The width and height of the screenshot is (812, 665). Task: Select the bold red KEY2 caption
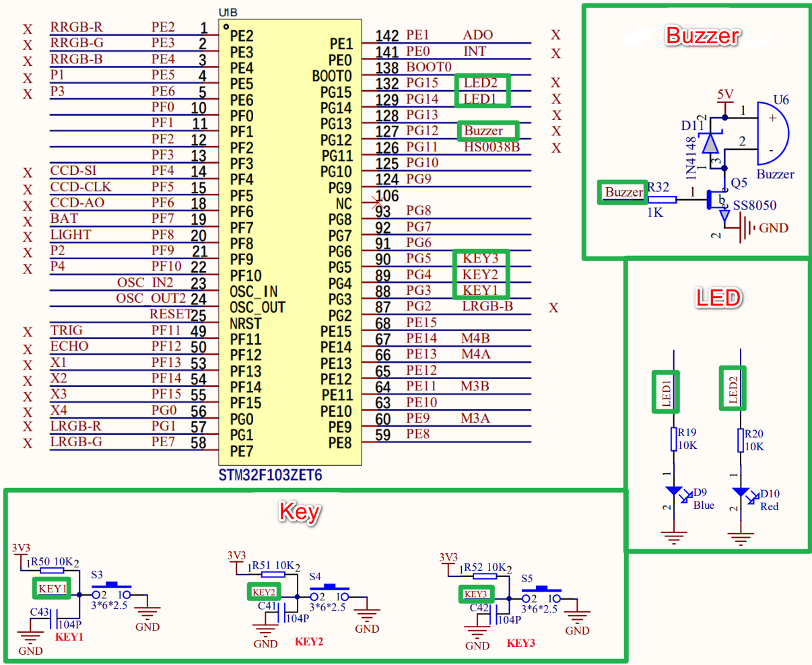click(x=309, y=641)
